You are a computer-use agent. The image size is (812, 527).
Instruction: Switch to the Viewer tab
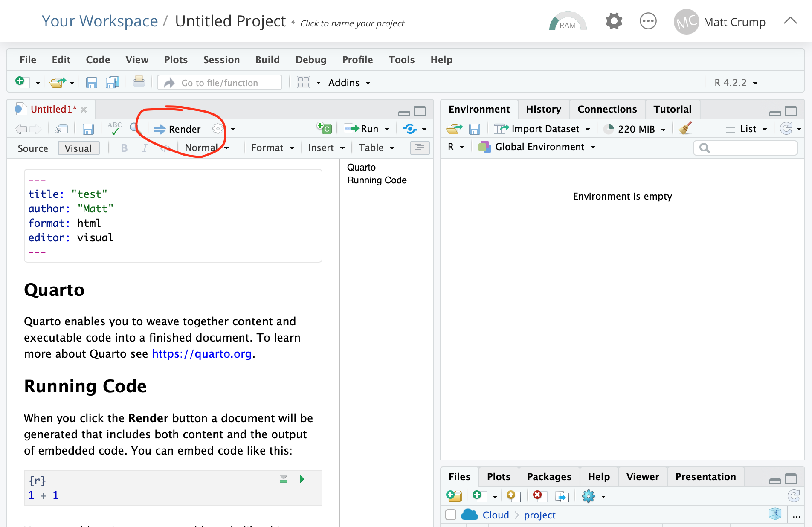click(642, 477)
